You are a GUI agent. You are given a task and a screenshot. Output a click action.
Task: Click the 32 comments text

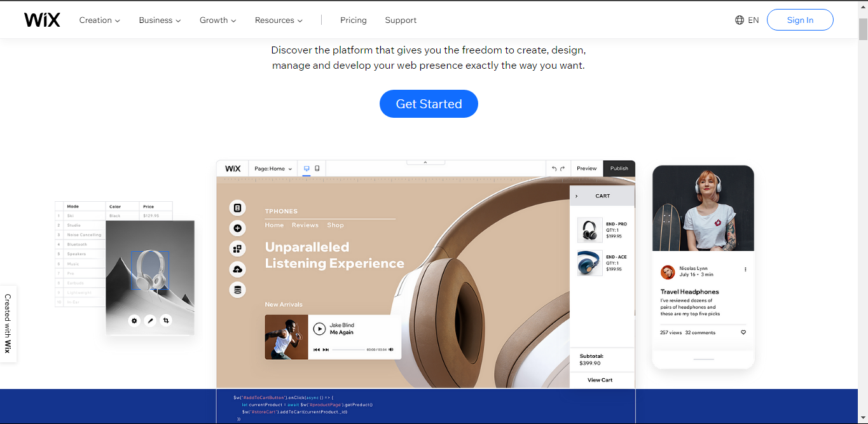pos(700,333)
